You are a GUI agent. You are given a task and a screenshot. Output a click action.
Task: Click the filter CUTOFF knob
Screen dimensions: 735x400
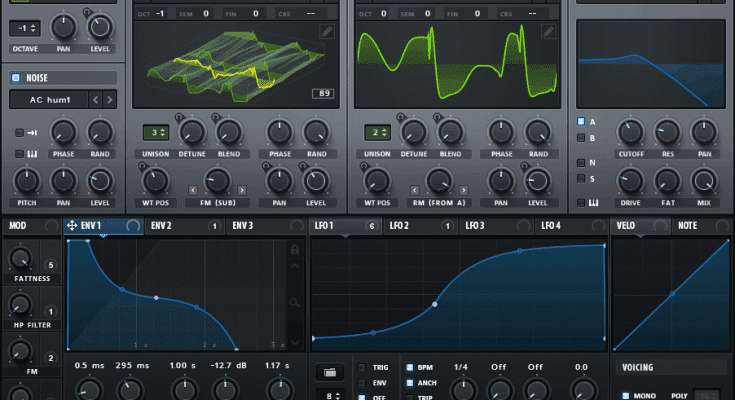(629, 131)
